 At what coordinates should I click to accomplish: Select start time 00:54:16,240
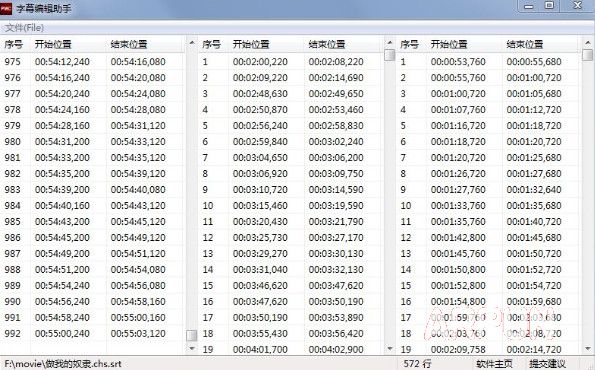coord(62,77)
